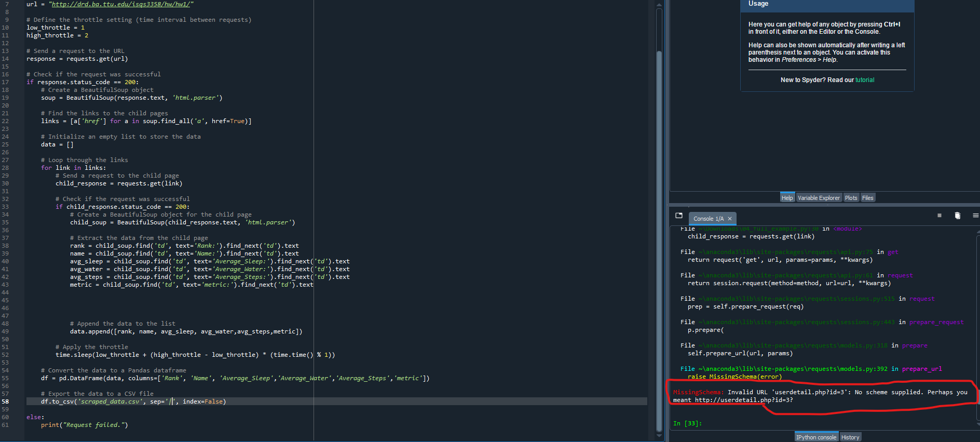Select the Console 1/A tab
Image resolution: width=980 pixels, height=442 pixels.
(x=708, y=219)
